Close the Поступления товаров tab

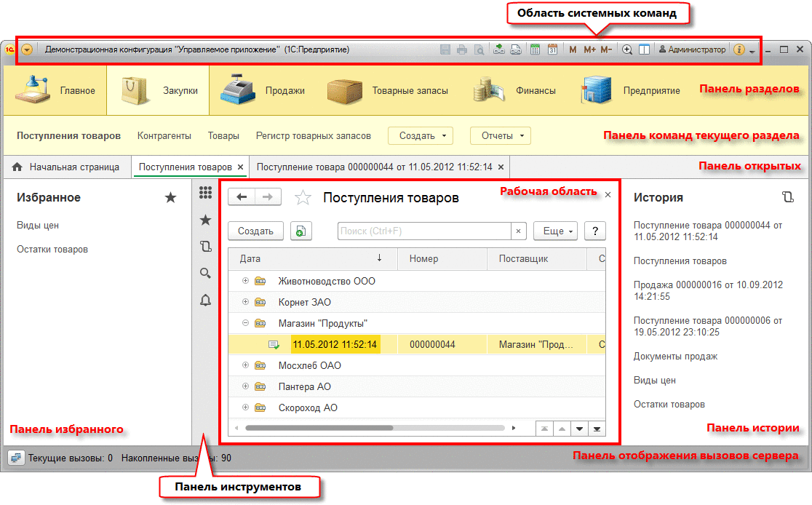pos(240,167)
